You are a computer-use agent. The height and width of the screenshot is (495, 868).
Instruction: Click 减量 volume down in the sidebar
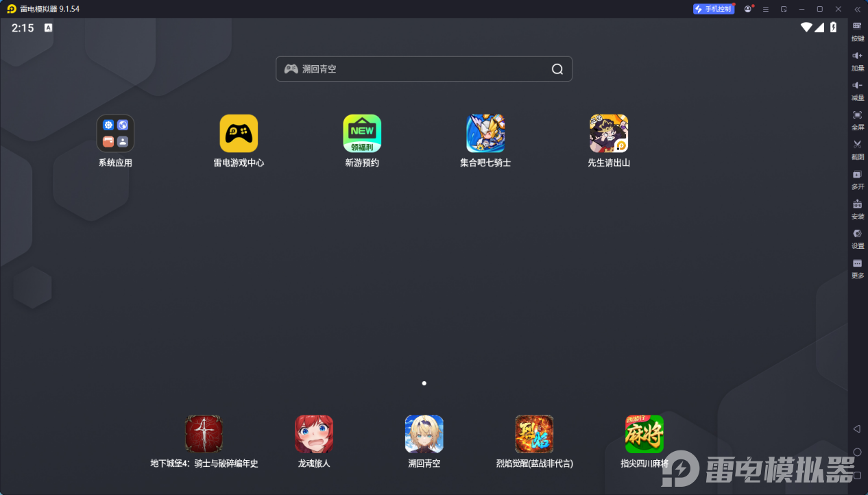click(858, 90)
